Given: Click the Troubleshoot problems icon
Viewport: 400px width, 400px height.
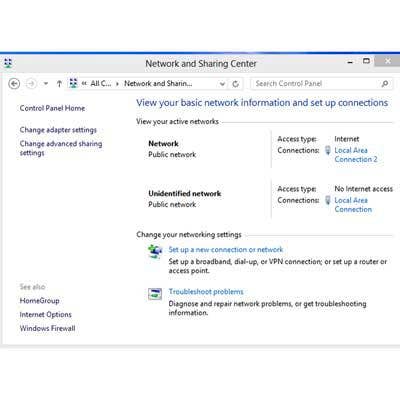Looking at the screenshot, I should [155, 294].
